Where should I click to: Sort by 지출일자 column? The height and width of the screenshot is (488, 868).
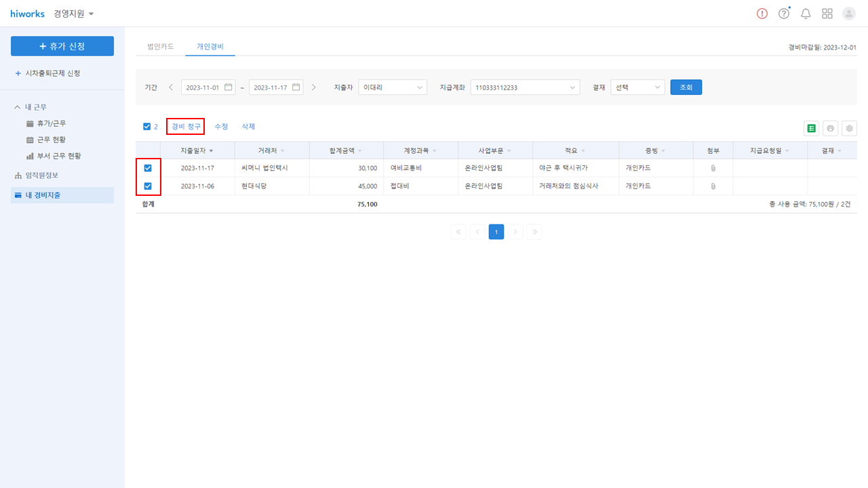tap(197, 150)
